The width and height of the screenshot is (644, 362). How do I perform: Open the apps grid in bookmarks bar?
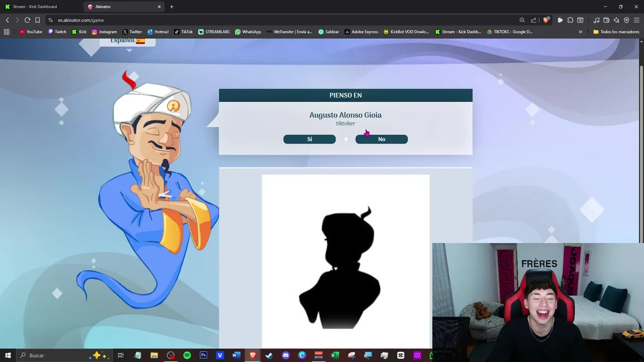point(7,32)
